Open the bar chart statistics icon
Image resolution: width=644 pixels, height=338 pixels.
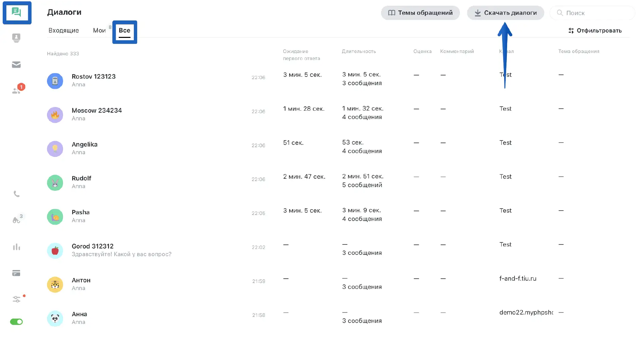16,247
